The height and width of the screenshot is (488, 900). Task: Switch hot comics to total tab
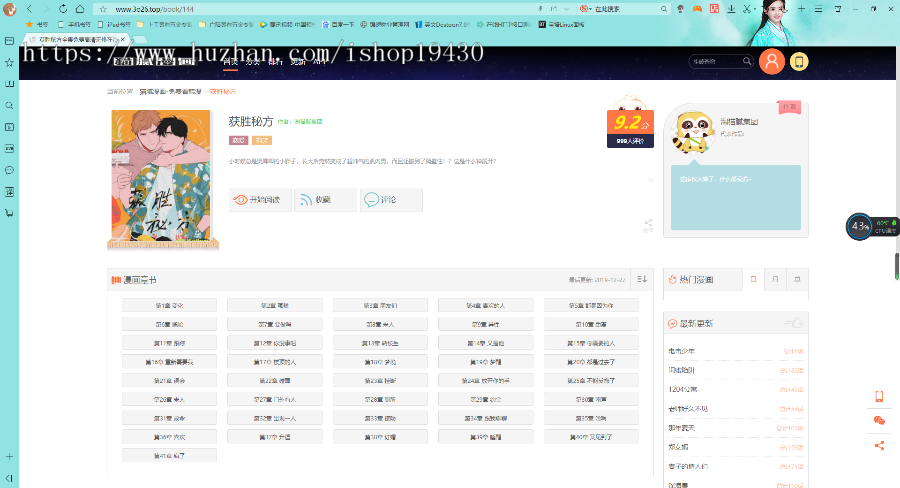(797, 280)
